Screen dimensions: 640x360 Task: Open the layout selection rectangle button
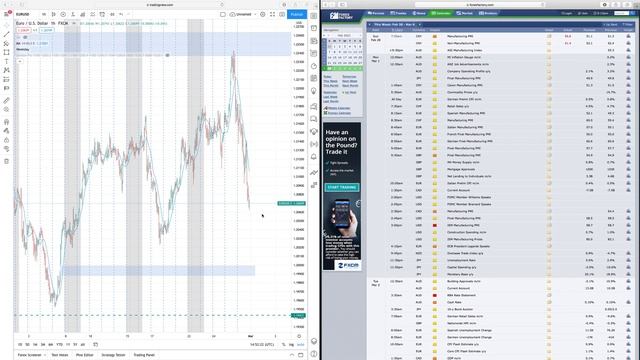[223, 14]
